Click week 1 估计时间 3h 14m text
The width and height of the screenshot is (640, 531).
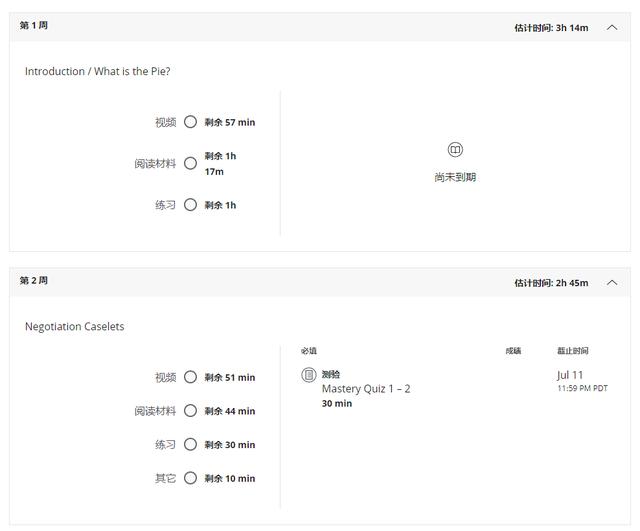[551, 28]
